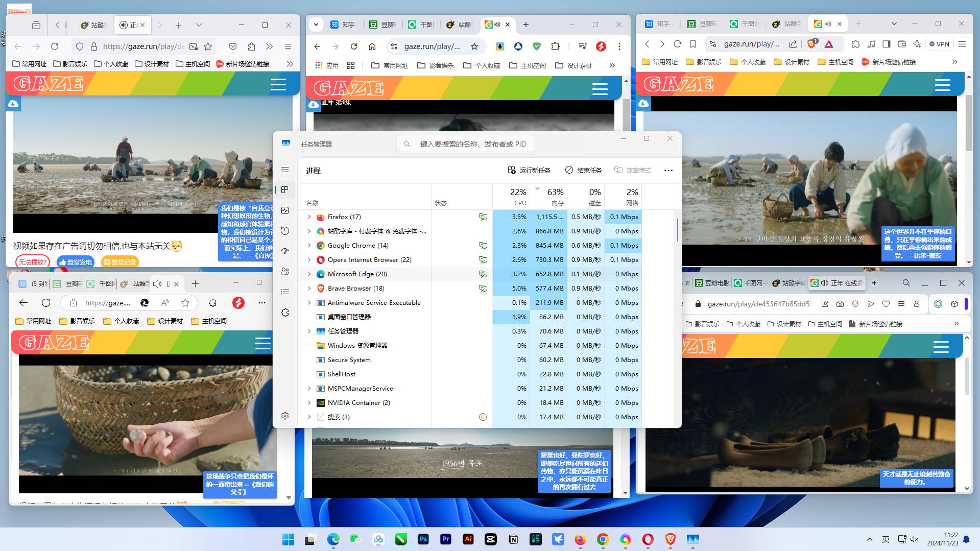Open App history icon in Task Manager sidebar

click(285, 231)
